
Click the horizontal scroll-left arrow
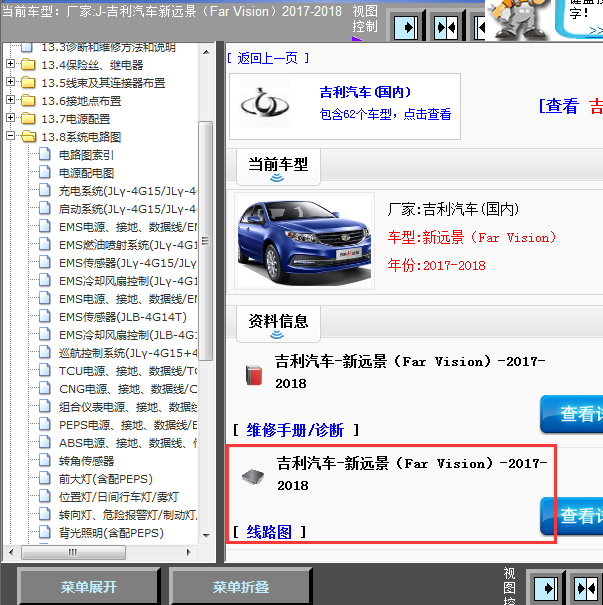[x=11, y=553]
